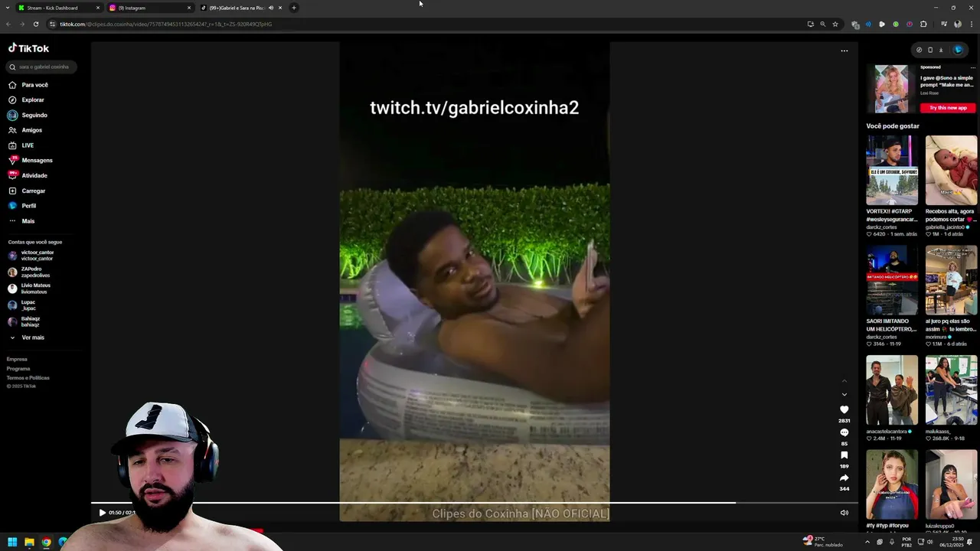Viewport: 980px width, 551px height.
Task: Open a new browser tab
Action: 294,8
